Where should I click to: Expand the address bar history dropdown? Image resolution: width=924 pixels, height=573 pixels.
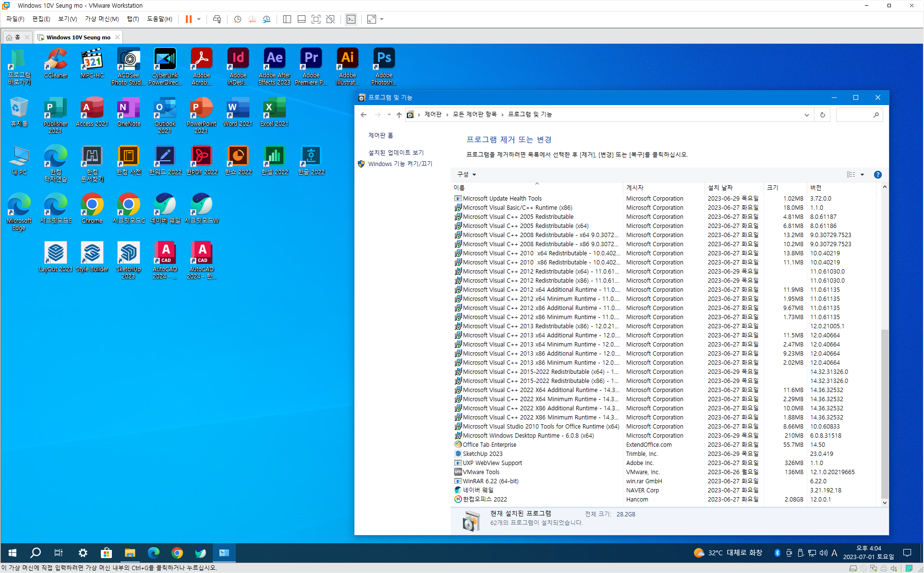coord(806,115)
